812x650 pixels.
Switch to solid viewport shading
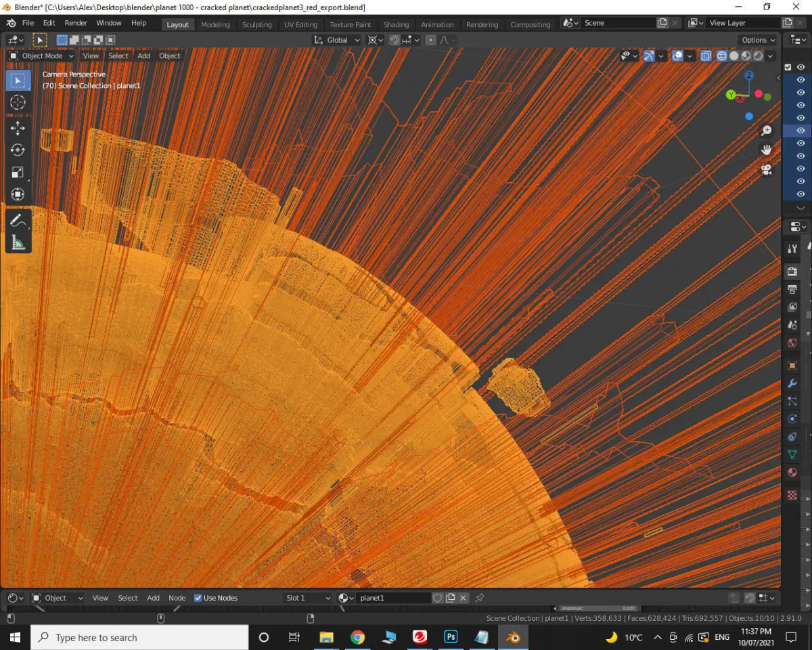[x=734, y=56]
